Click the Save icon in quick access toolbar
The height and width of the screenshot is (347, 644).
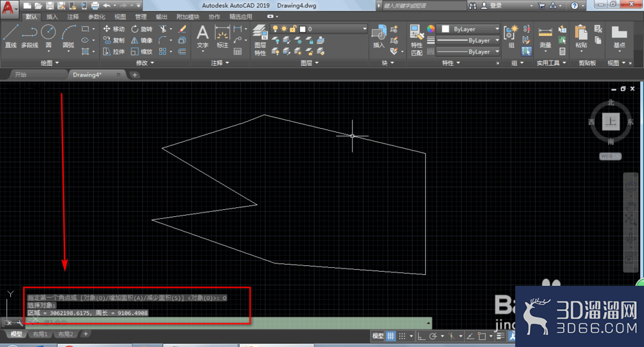point(50,5)
